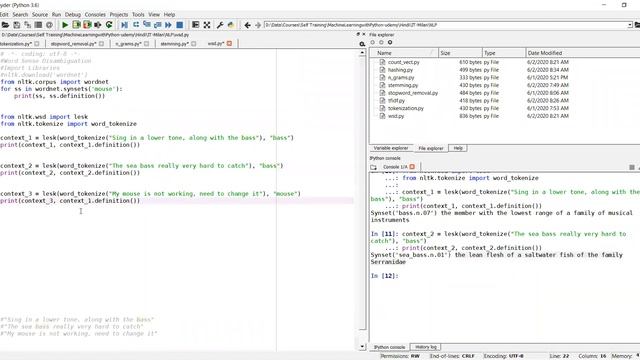
Task: Sort files by the Name column header
Action: click(x=403, y=53)
